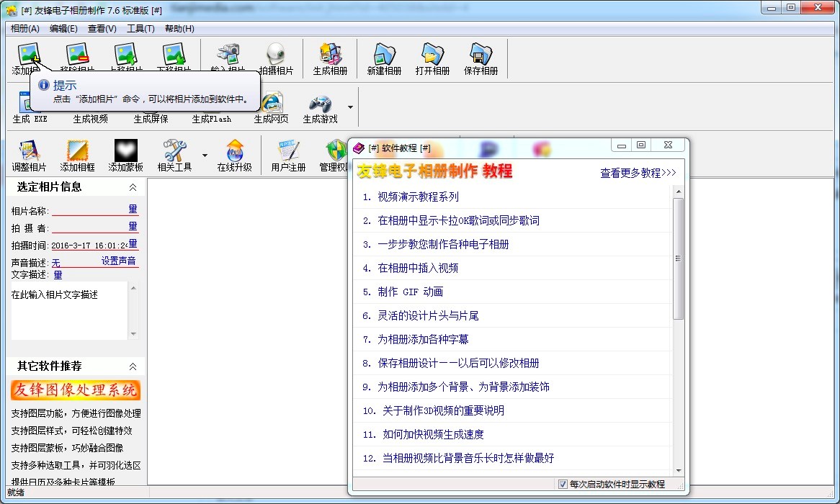Click the 生成屏保 toolbar button
Viewport: 840px width, 504px height.
click(x=151, y=118)
